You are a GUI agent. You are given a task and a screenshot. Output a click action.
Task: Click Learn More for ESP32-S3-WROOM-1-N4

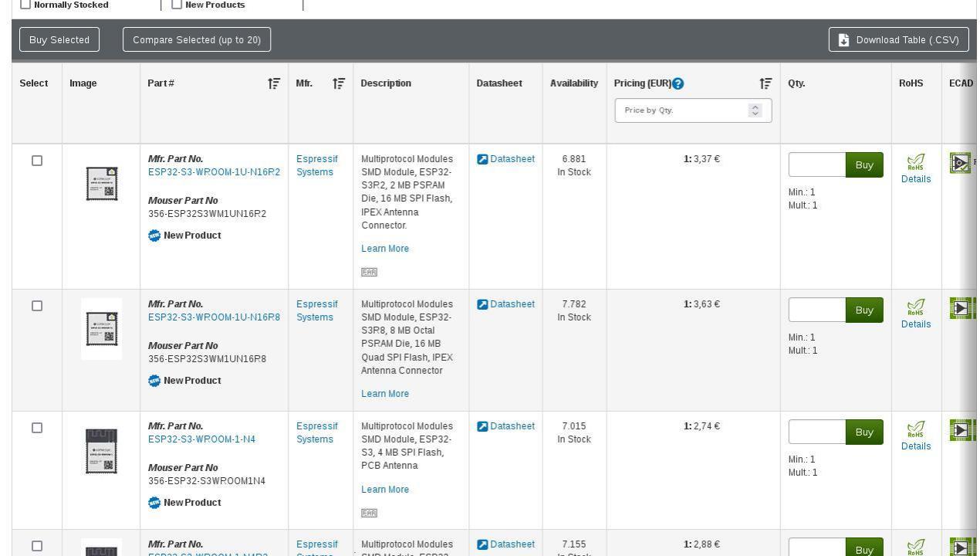coord(385,490)
